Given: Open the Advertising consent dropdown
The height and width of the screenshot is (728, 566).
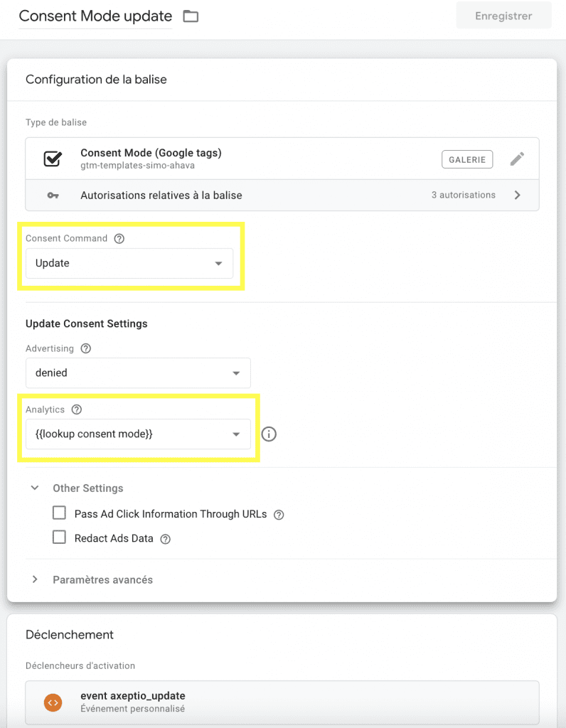Looking at the screenshot, I should (x=138, y=373).
